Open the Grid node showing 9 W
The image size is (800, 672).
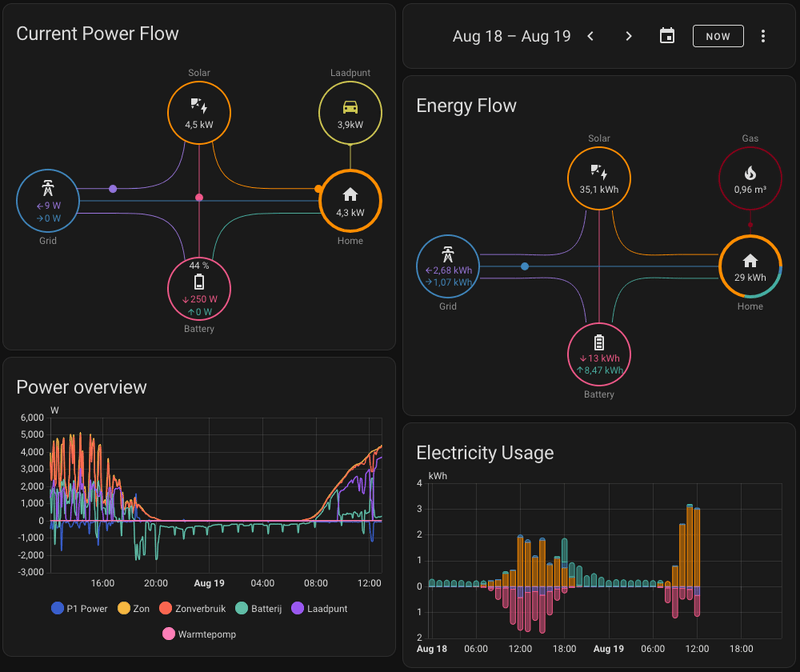point(48,201)
